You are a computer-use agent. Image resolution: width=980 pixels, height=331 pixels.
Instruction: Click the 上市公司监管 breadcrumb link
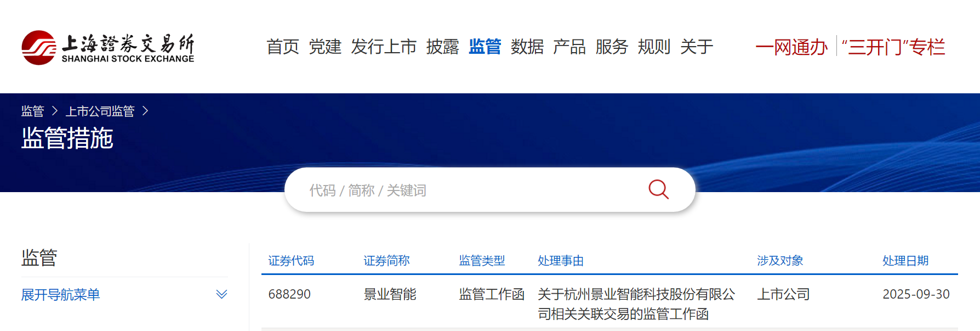coord(100,111)
